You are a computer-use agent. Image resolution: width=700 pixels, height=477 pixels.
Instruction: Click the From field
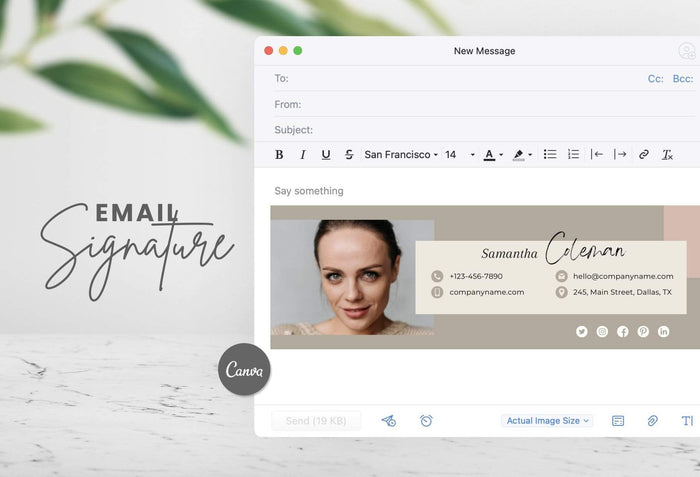pyautogui.click(x=484, y=105)
